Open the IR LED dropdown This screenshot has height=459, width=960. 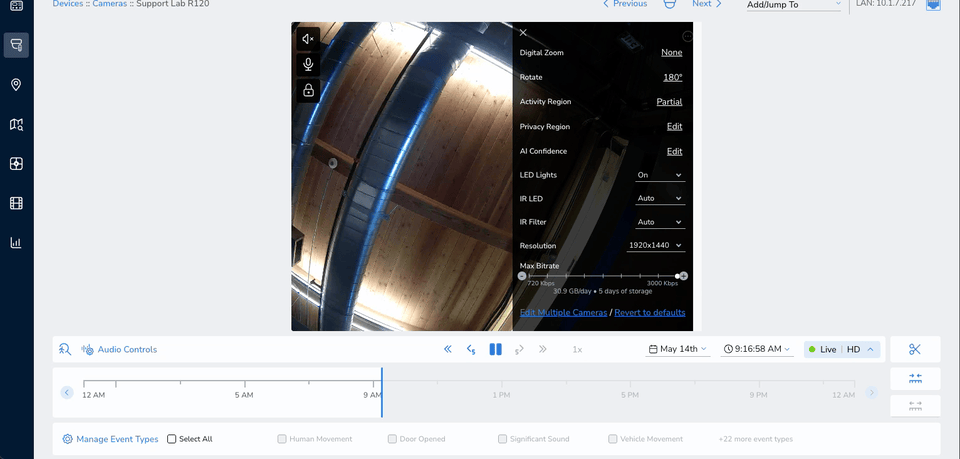point(659,198)
